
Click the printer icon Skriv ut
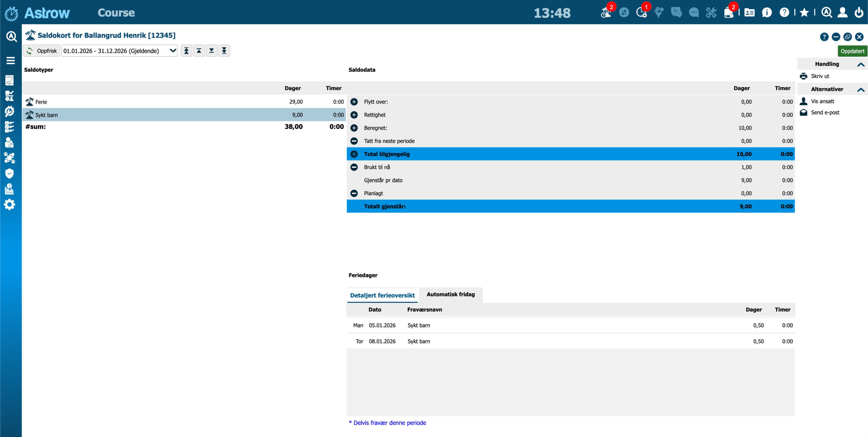pos(804,76)
